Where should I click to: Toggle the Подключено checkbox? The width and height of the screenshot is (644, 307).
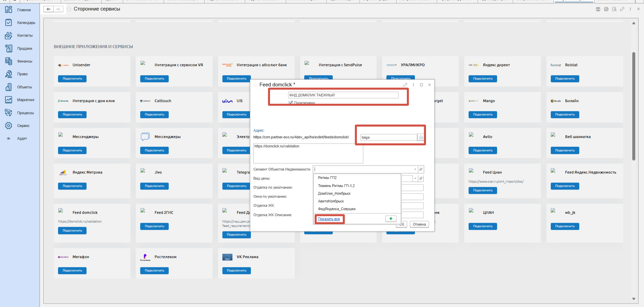click(291, 103)
